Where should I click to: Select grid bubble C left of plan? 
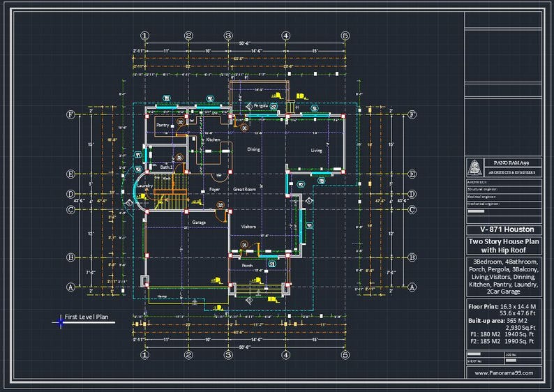[70, 210]
